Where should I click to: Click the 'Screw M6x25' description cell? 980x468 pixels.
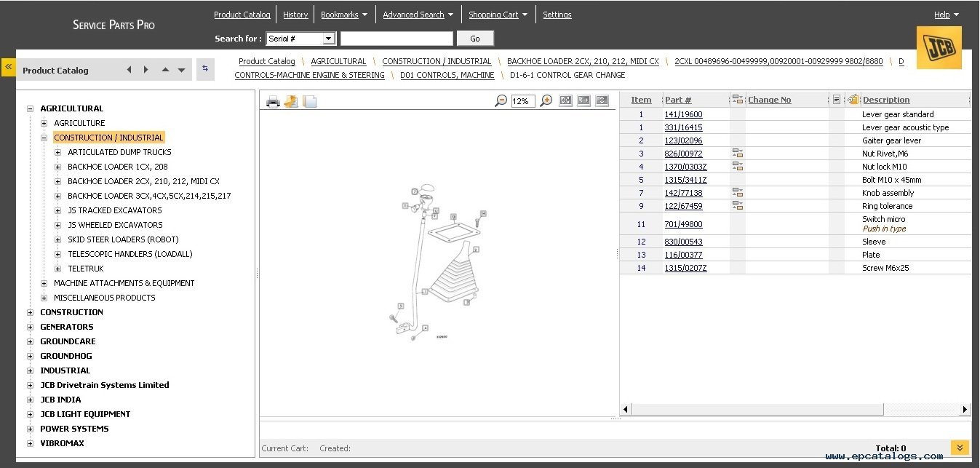pos(885,268)
